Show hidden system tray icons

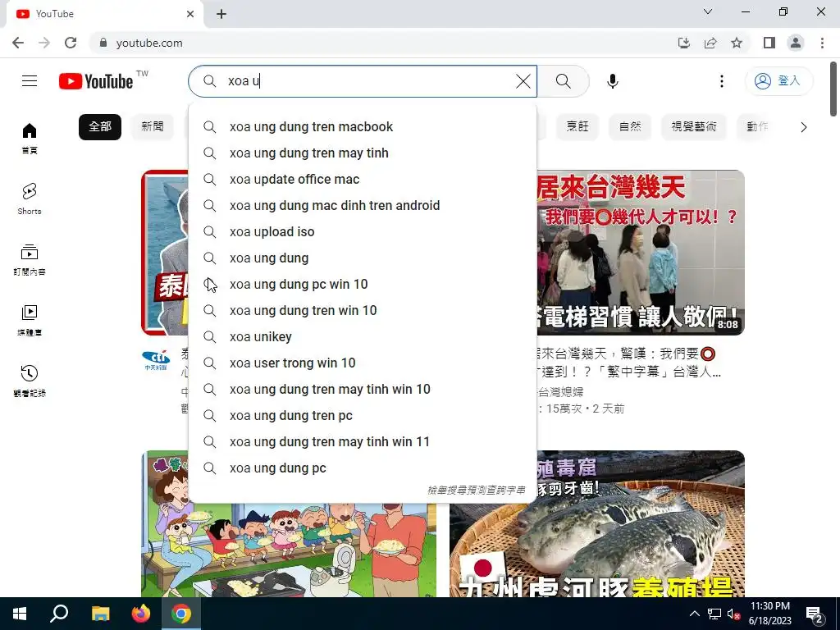[694, 614]
